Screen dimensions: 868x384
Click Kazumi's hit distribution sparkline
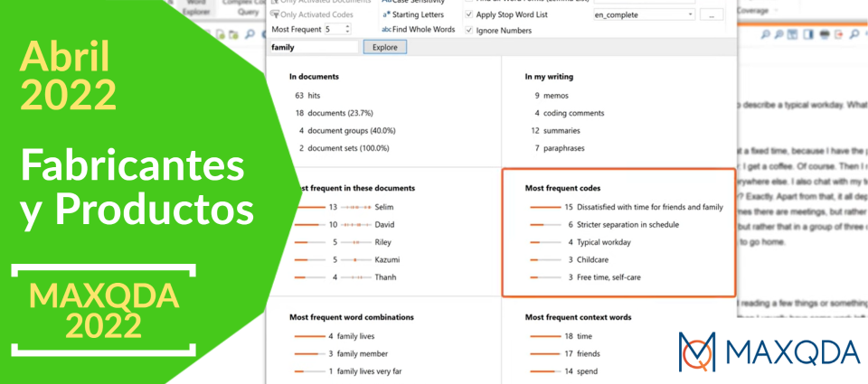pyautogui.click(x=355, y=259)
